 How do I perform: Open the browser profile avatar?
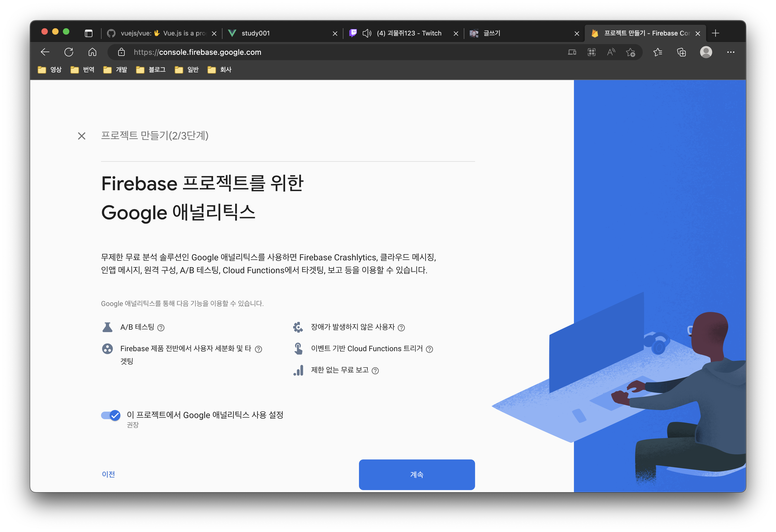[706, 52]
